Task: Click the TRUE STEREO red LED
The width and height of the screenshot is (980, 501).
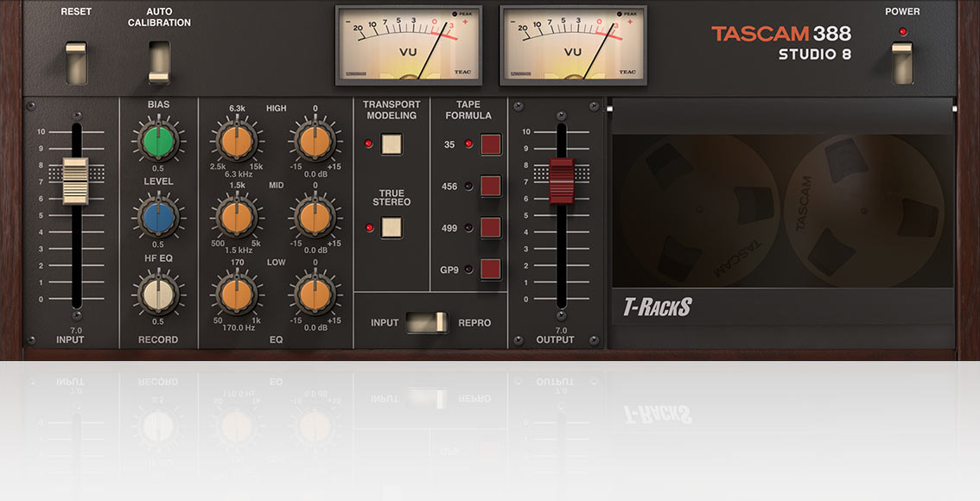Action: coord(369,227)
